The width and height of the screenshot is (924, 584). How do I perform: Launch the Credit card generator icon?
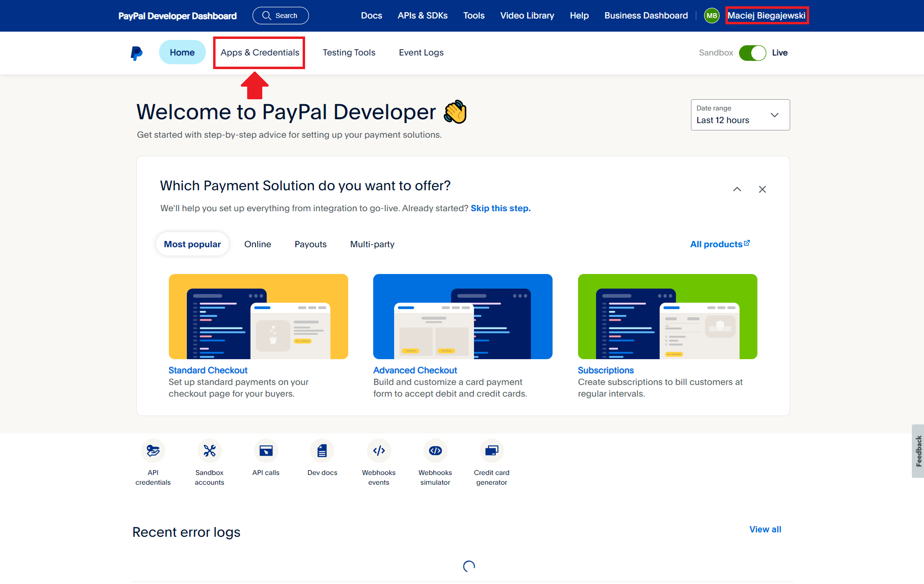(x=491, y=451)
